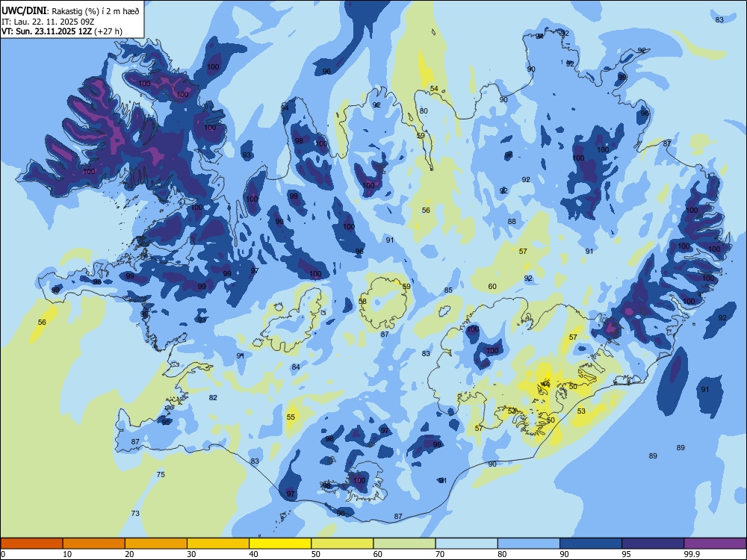Select the indigo 95–99.9 legend swatch
747x560 pixels.
tap(653, 544)
